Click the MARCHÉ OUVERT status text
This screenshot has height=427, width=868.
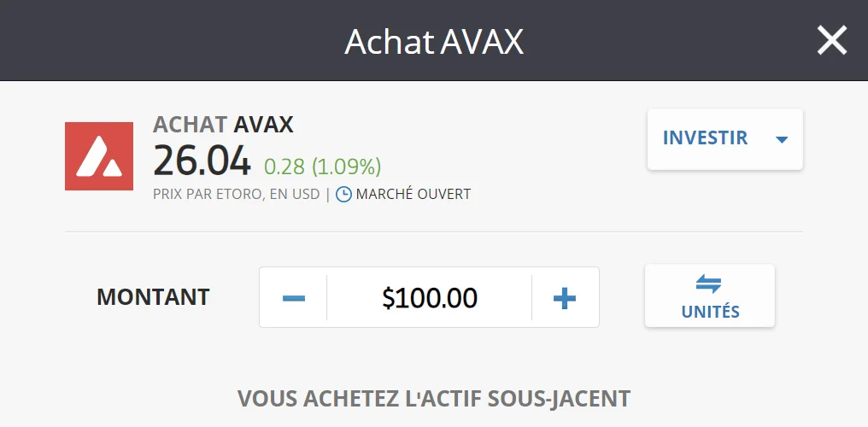(x=413, y=194)
